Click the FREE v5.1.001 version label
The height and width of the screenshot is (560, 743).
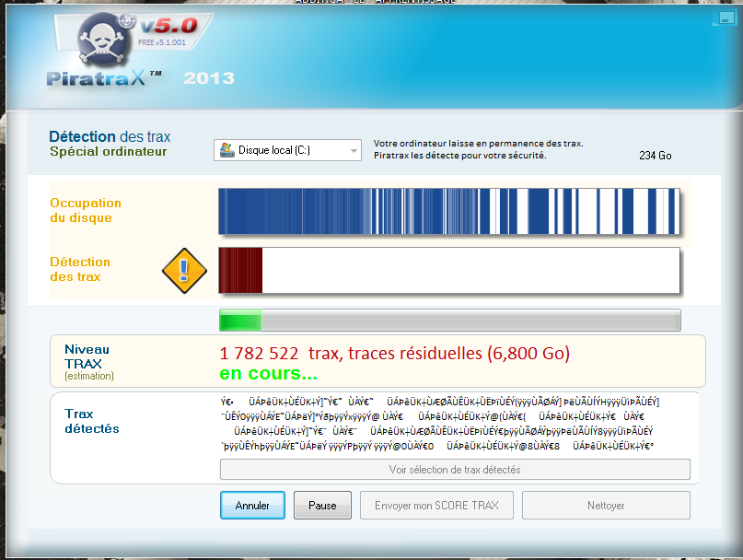162,42
